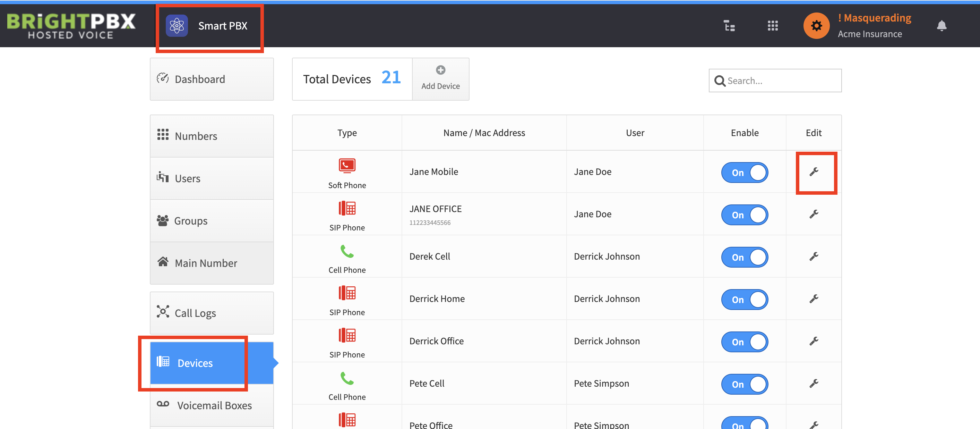The image size is (980, 429).
Task: Click the Dashboard gauge icon
Action: [x=162, y=78]
